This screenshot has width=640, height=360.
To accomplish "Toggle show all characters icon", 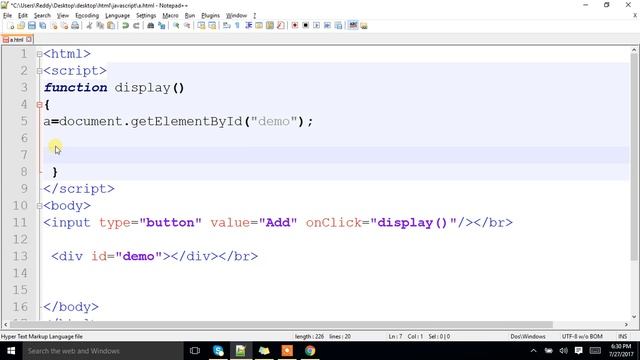I will click(x=238, y=26).
